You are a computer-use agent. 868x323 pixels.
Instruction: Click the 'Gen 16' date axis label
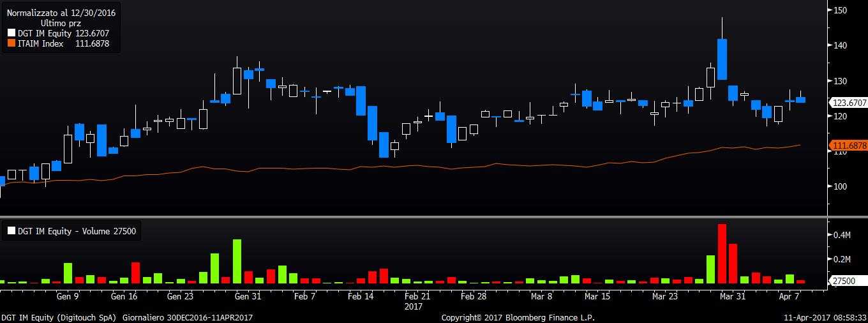(124, 297)
